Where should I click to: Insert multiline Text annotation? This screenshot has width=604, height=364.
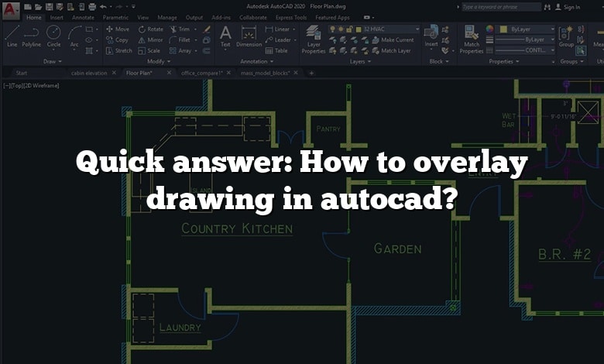coord(225,36)
